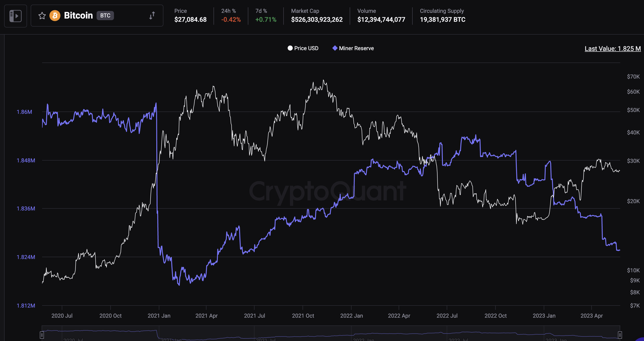
Task: Click the 2022 Oct date label
Action: [x=495, y=316]
